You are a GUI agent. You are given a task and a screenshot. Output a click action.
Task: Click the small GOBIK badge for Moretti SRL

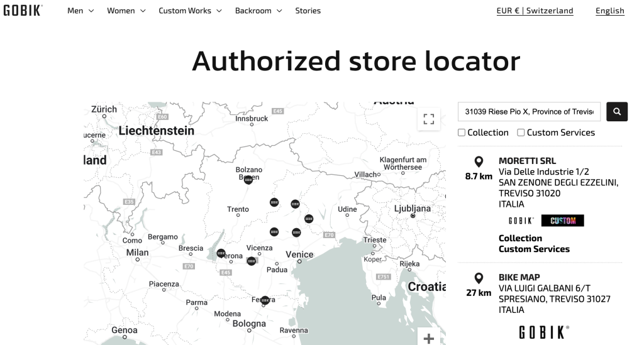point(521,221)
